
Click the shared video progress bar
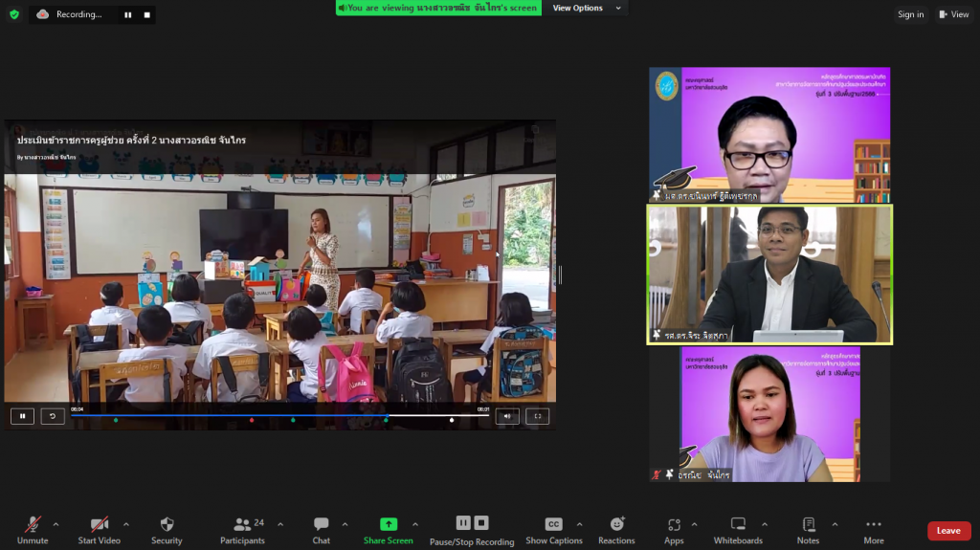[278, 416]
